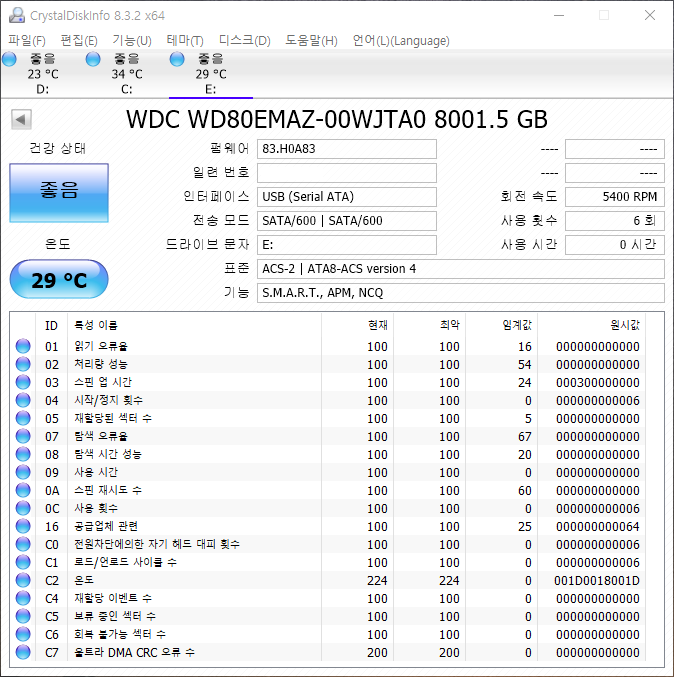Click the transfer mode field SATA/600
The image size is (674, 677).
347,221
